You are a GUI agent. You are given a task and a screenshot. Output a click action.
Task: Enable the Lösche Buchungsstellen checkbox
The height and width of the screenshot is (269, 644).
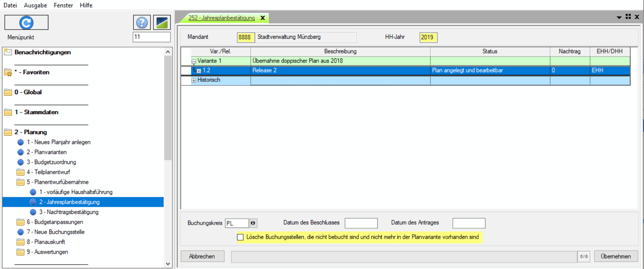pyautogui.click(x=240, y=237)
